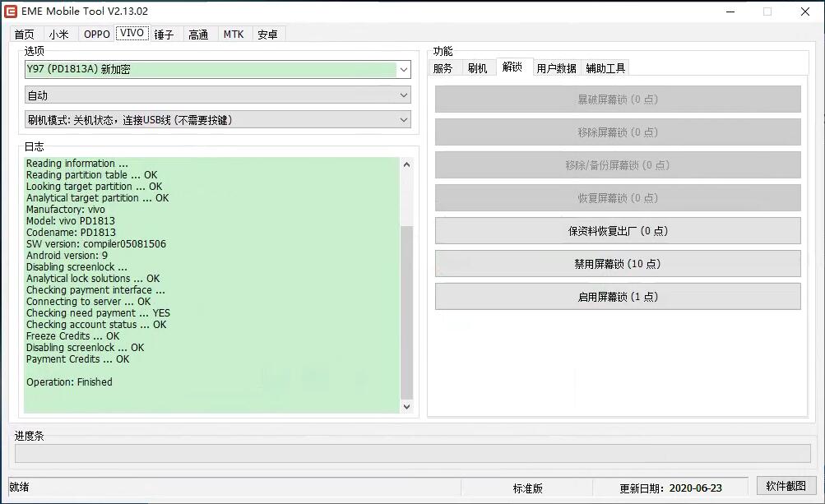The height and width of the screenshot is (504, 825).
Task: Click the EME Mobile Tool app icon
Action: [x=11, y=11]
